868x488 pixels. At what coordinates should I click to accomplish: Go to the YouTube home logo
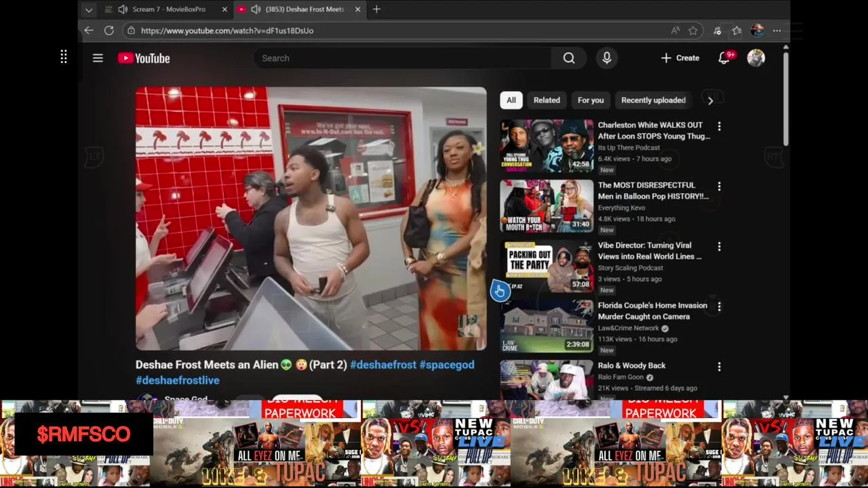(x=144, y=58)
